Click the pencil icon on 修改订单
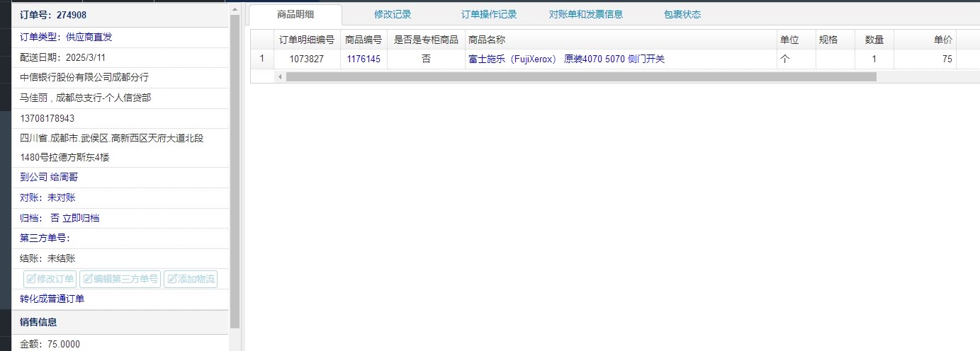This screenshot has width=980, height=351. [x=31, y=279]
